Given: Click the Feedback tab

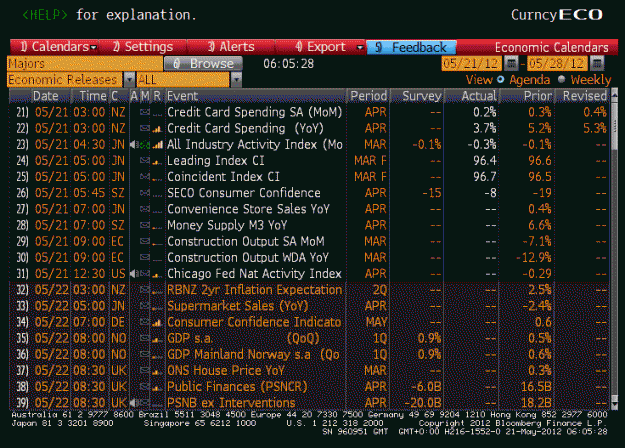Looking at the screenshot, I should click(411, 47).
